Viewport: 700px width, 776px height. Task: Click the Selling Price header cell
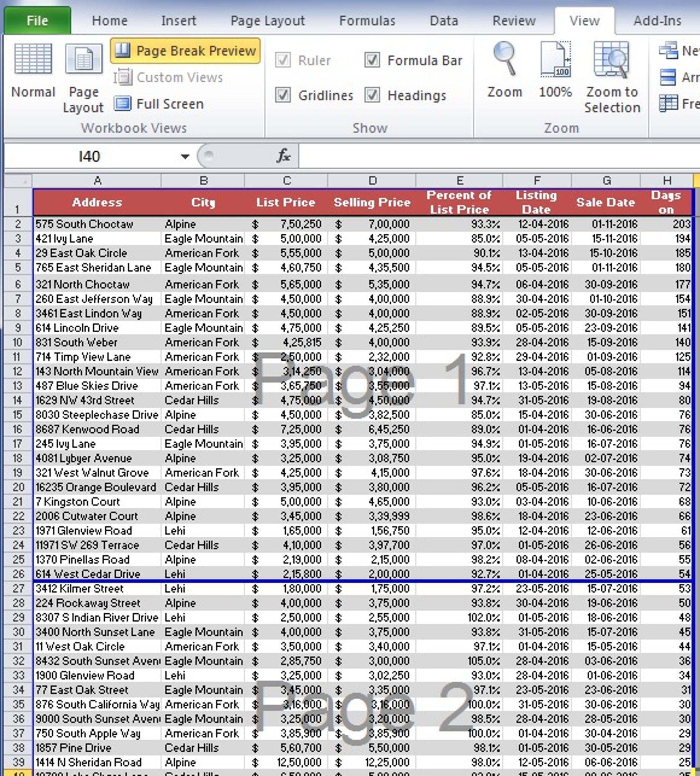pos(372,202)
